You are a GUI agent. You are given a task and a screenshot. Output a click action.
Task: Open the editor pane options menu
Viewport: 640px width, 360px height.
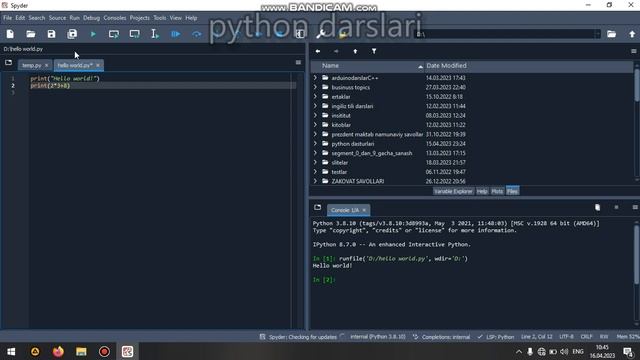(x=298, y=62)
